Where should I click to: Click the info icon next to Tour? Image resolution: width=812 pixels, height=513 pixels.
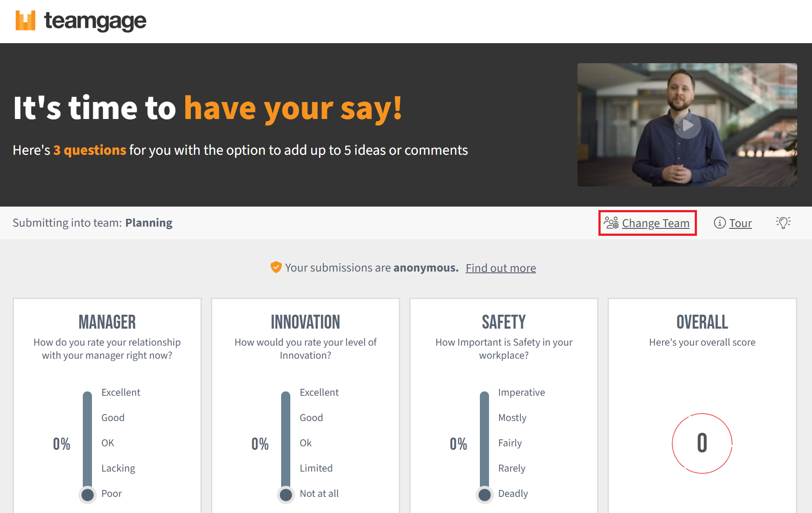pyautogui.click(x=720, y=223)
